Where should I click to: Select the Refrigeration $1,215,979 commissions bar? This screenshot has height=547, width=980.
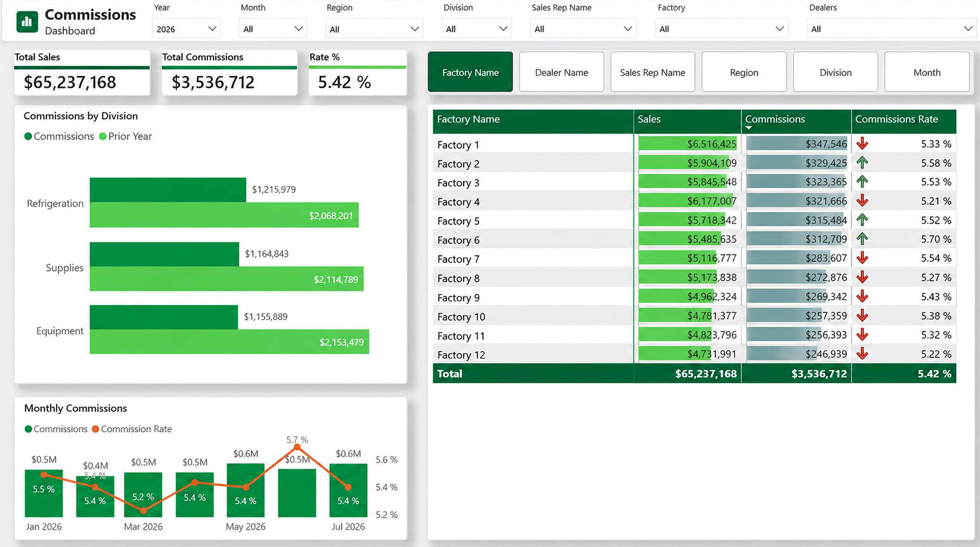click(168, 189)
